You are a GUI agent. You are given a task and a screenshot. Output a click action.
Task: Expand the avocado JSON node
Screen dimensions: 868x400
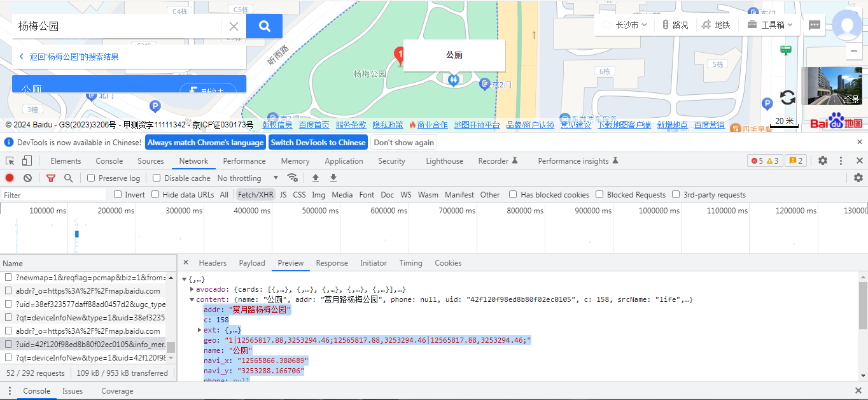(192, 289)
